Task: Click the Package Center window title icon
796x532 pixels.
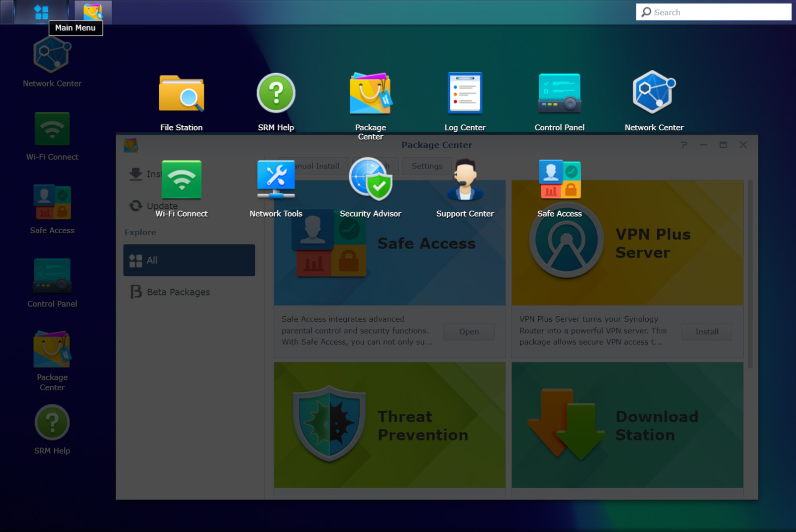Action: (131, 145)
